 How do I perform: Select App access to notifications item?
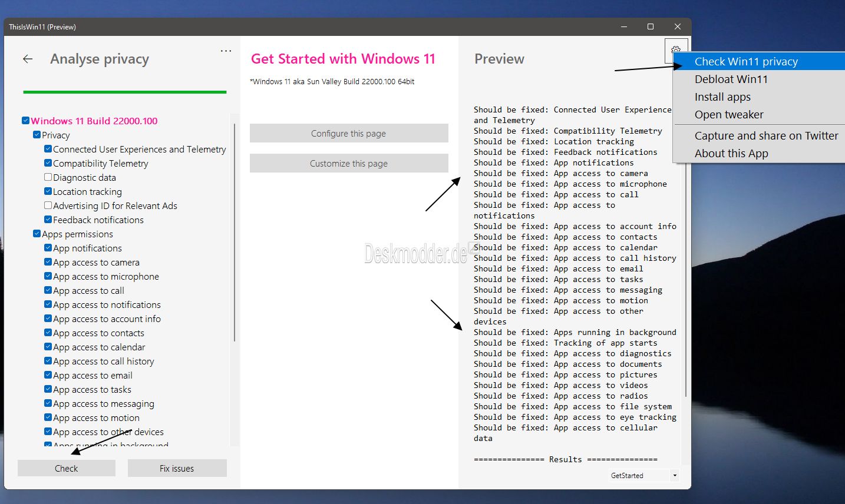pyautogui.click(x=107, y=304)
